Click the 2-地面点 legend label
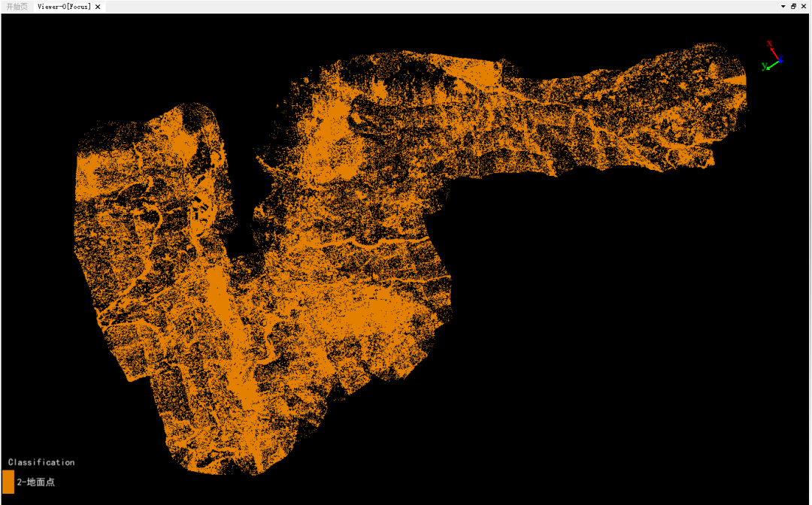The height and width of the screenshot is (505, 812). pos(36,482)
